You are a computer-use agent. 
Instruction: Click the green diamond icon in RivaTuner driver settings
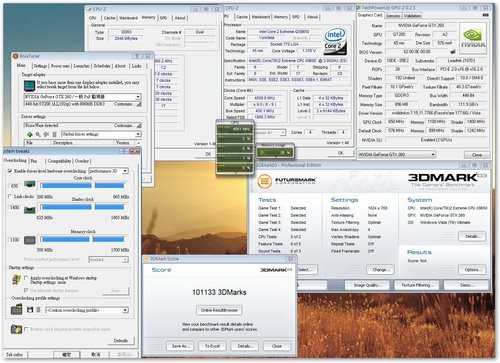(x=30, y=134)
